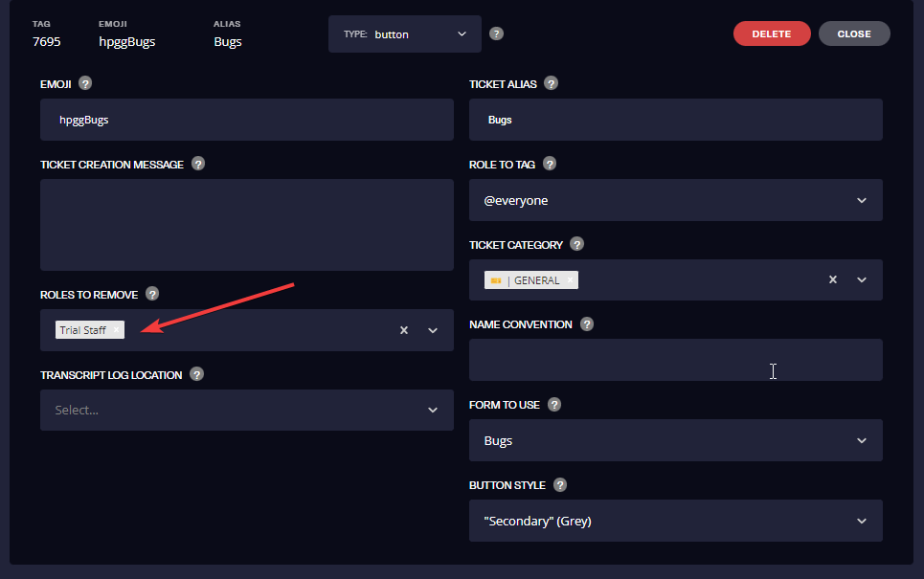Screen dimensions: 924x579
Task: Click the help icon beside the TYPE selector
Action: point(496,33)
